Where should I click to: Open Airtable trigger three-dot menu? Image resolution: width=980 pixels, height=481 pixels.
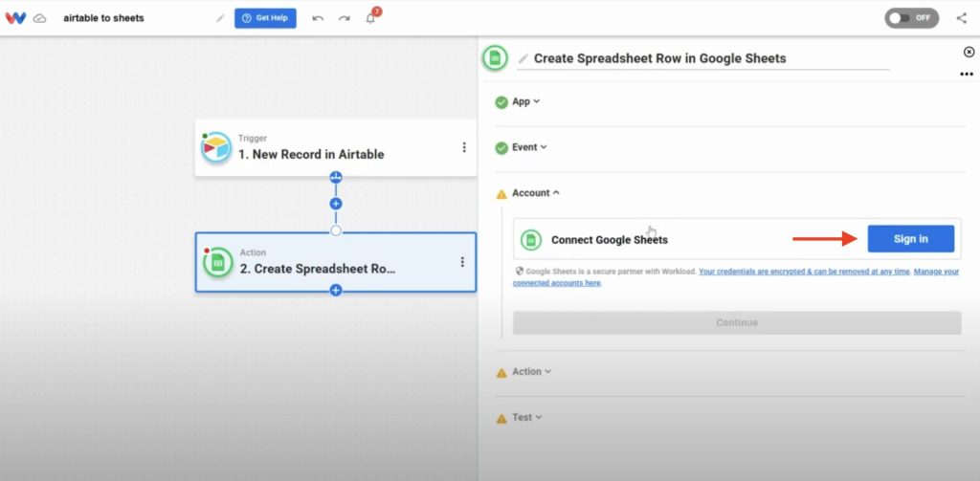(464, 147)
